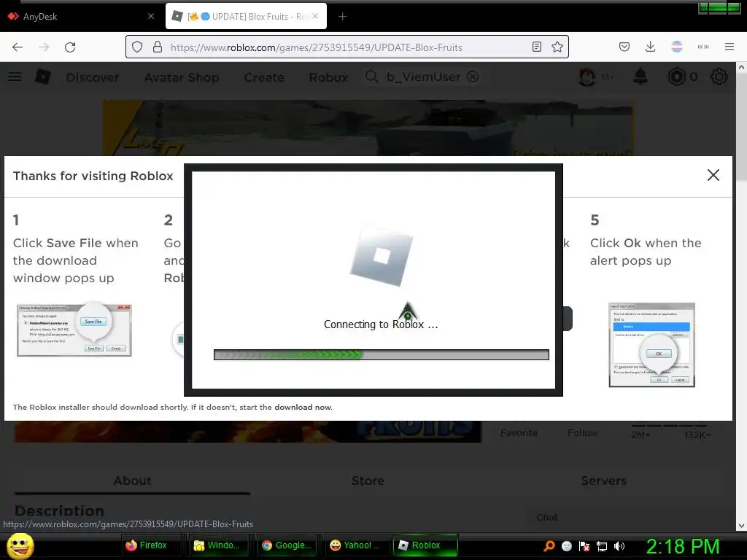The width and height of the screenshot is (747, 560).
Task: Open the Firefox downloads arrow icon
Action: [x=650, y=47]
